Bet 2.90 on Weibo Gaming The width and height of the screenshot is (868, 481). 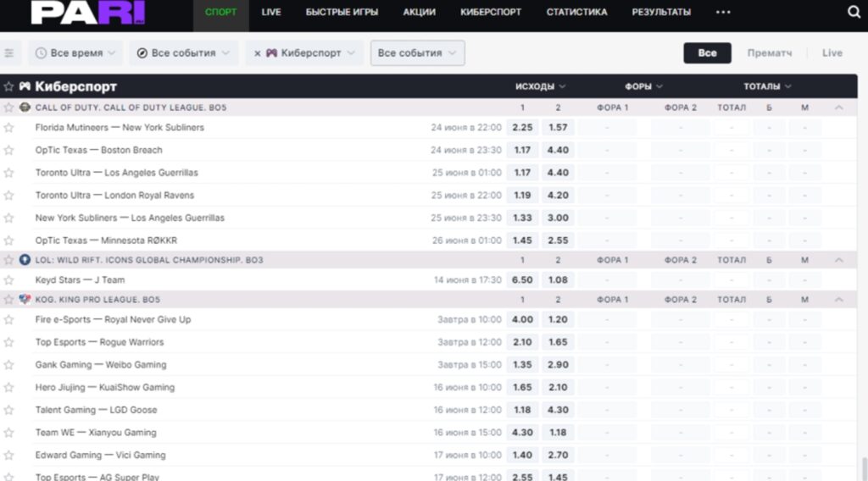[x=558, y=366]
